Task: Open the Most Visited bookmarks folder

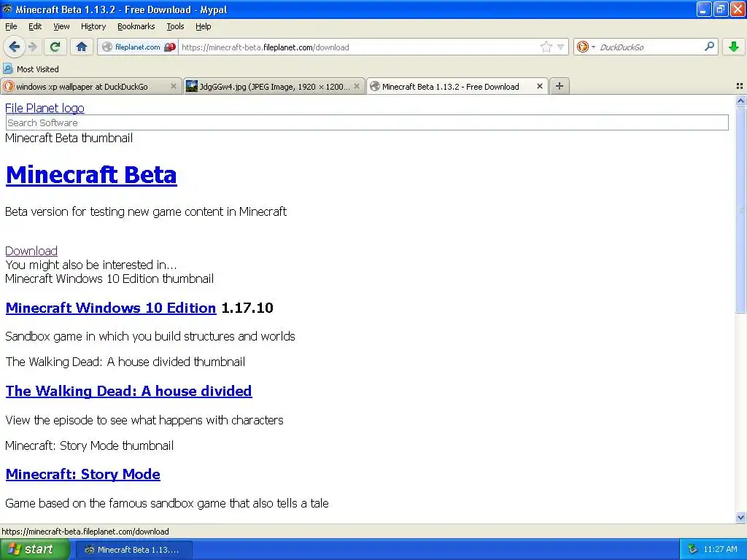Action: [x=31, y=69]
